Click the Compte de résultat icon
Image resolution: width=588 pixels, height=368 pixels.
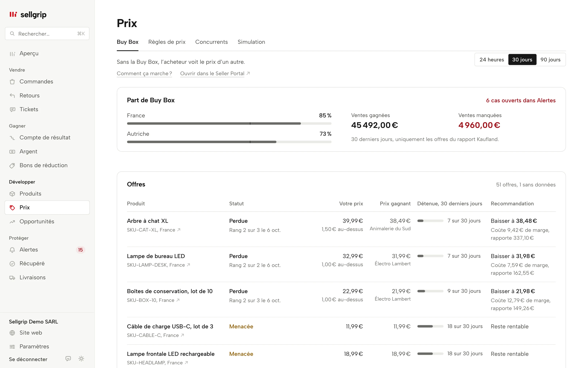click(12, 138)
